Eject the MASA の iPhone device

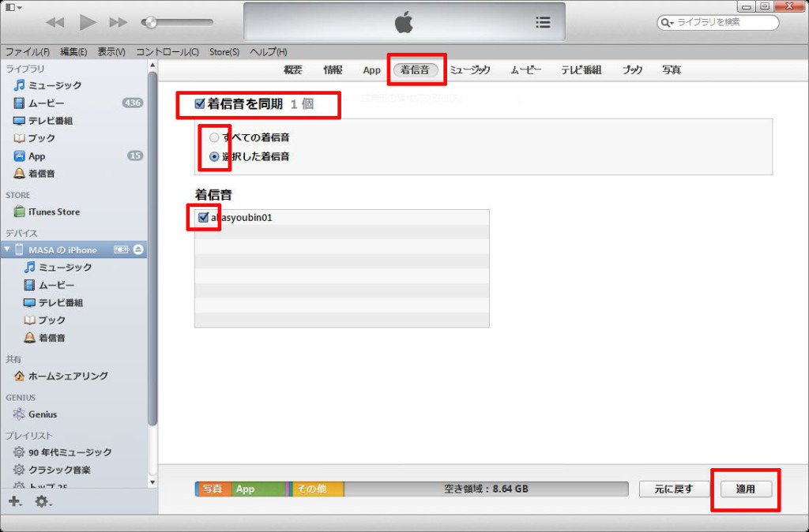[138, 249]
